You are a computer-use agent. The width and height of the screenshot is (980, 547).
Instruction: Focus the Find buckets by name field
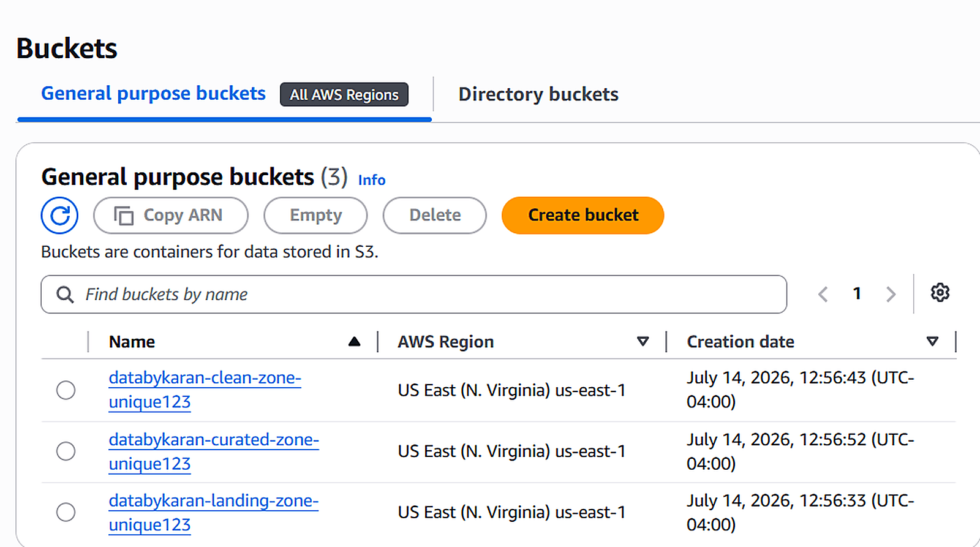click(414, 295)
